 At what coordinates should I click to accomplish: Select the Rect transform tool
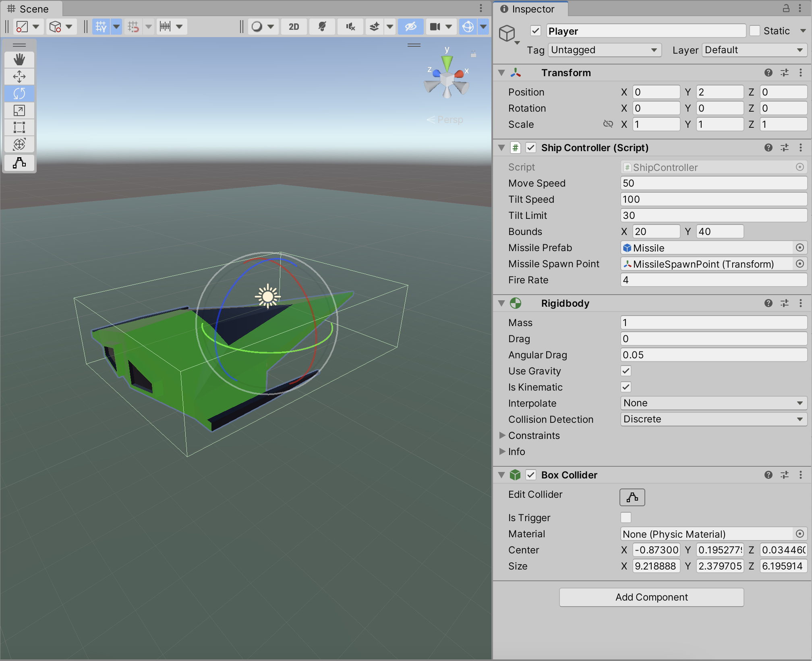(x=19, y=127)
